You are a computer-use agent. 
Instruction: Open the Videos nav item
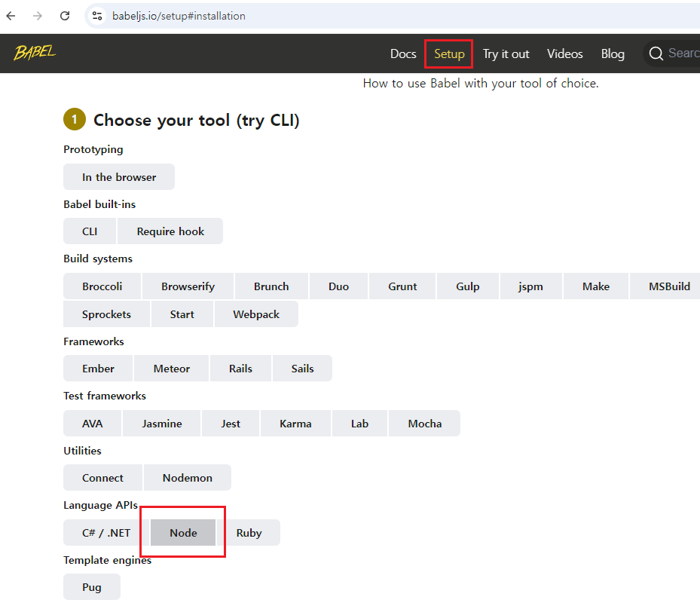pyautogui.click(x=564, y=54)
